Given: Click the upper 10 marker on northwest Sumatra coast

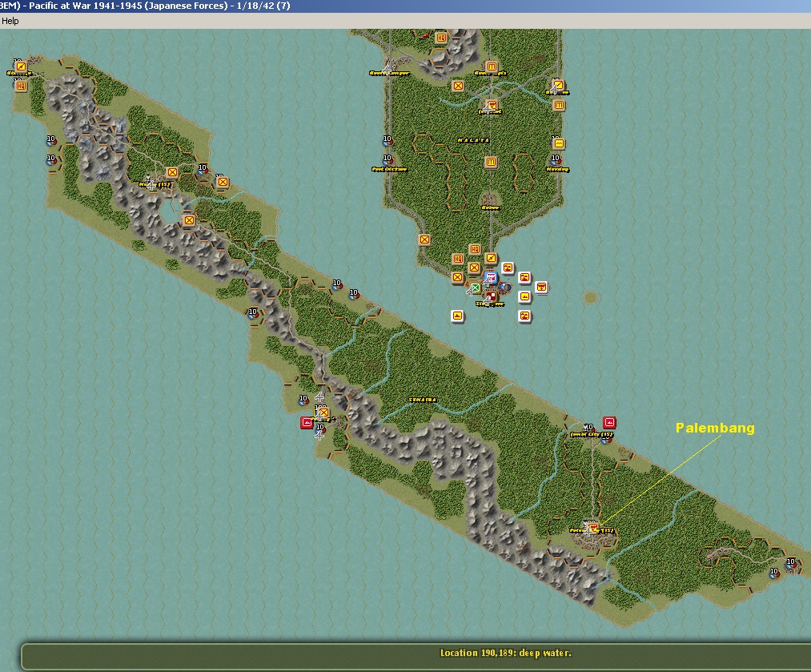Looking at the screenshot, I should [x=51, y=139].
